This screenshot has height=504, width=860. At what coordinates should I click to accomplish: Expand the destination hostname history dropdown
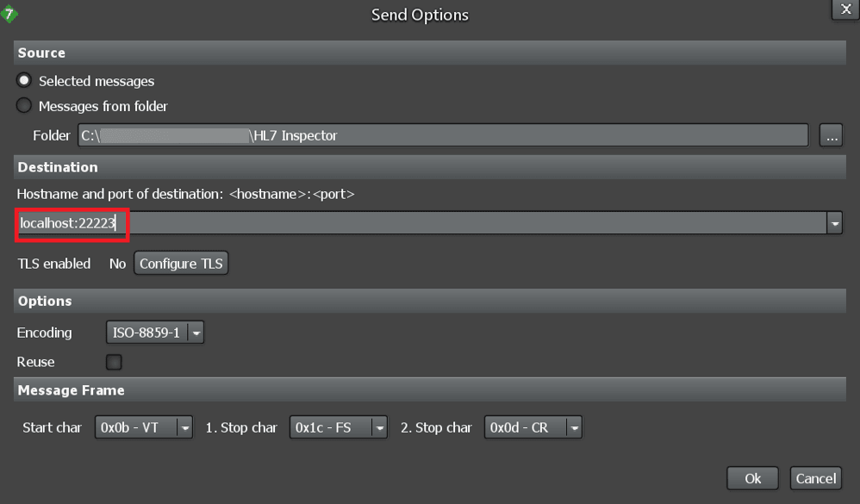(x=834, y=222)
